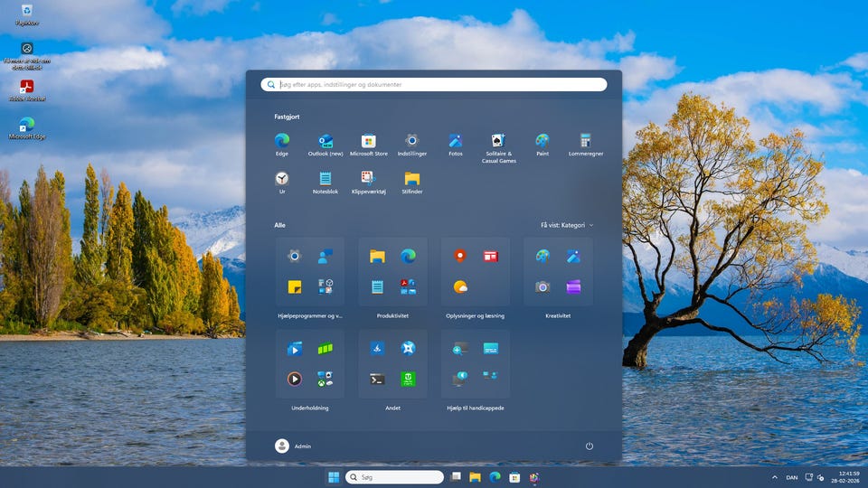Open blue person-chat icon in Hjælpeprogrammer group

[x=325, y=256]
